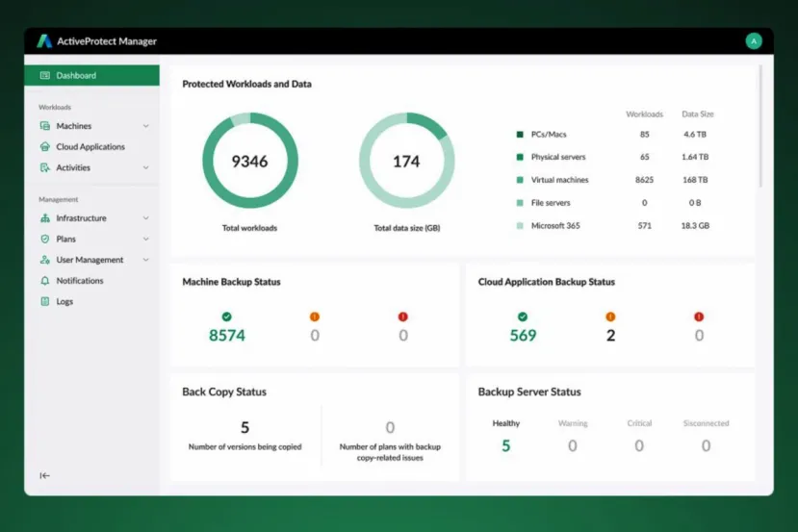This screenshot has height=532, width=798.
Task: Select Plans in the sidebar
Action: click(x=91, y=239)
